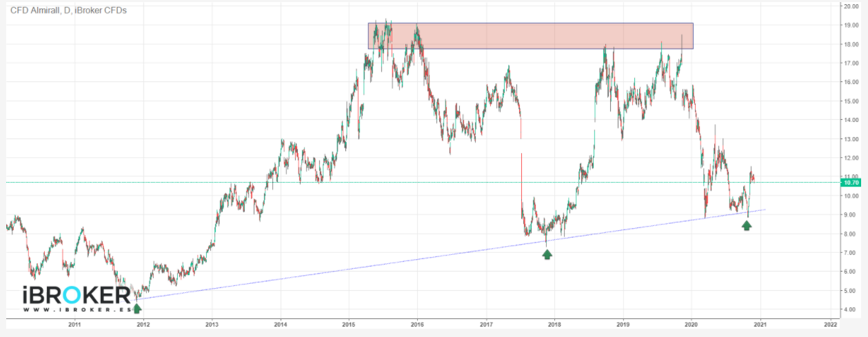Select 2017 on the time axis

pyautogui.click(x=486, y=324)
